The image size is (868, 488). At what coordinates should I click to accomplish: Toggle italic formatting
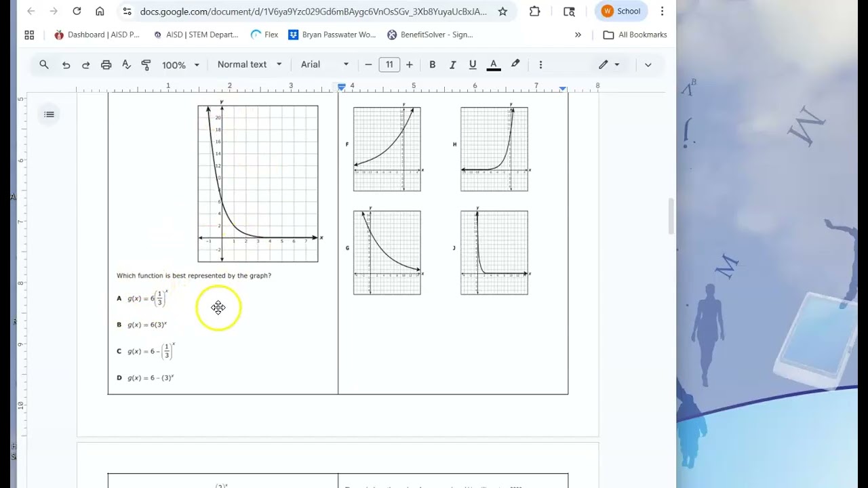452,64
